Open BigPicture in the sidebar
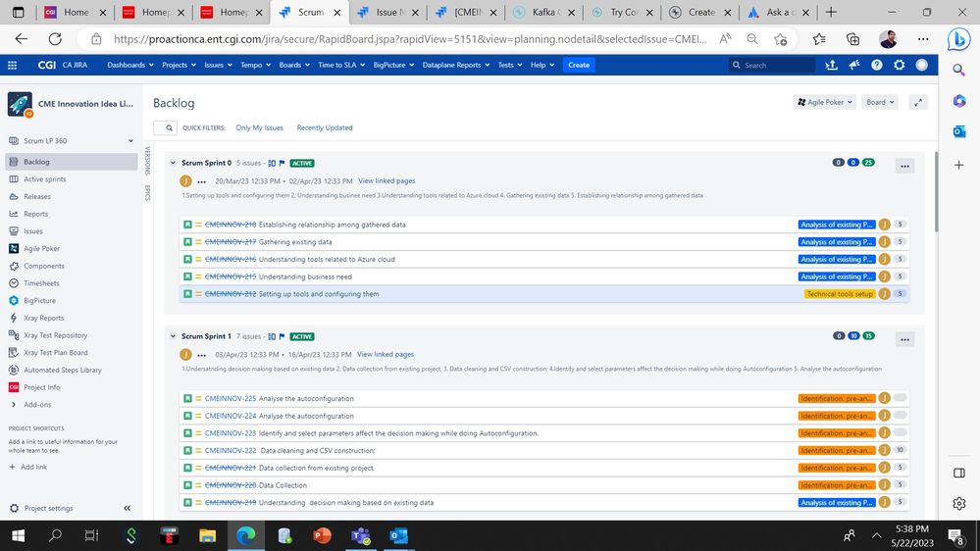Viewport: 980px width, 551px height. click(x=39, y=300)
